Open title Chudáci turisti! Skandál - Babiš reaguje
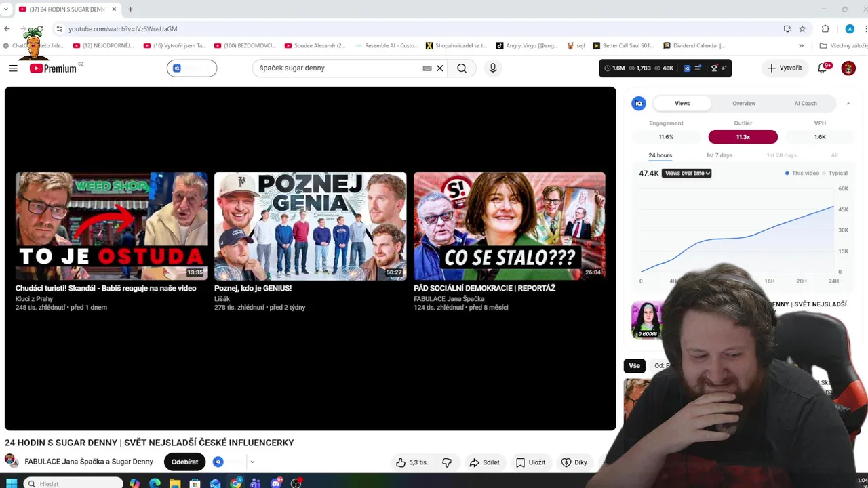868x488 pixels. point(106,288)
